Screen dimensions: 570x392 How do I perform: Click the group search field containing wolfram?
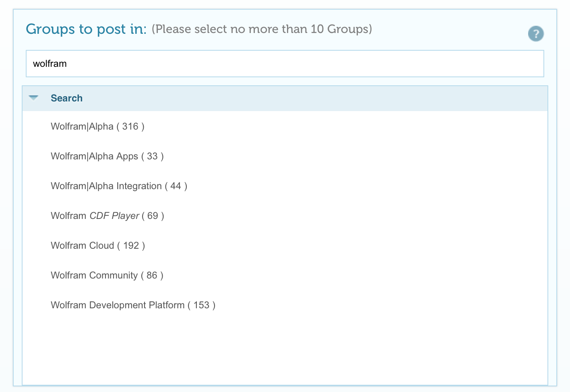click(285, 64)
